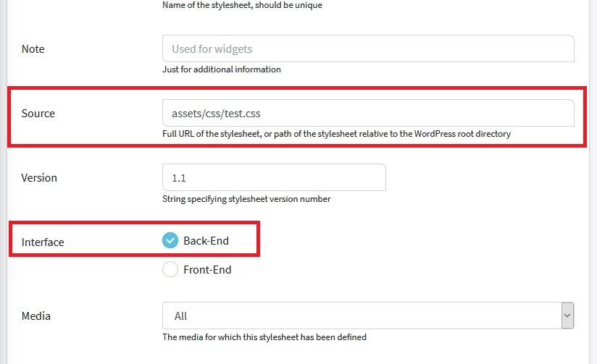Click the Version number input field

(x=274, y=177)
